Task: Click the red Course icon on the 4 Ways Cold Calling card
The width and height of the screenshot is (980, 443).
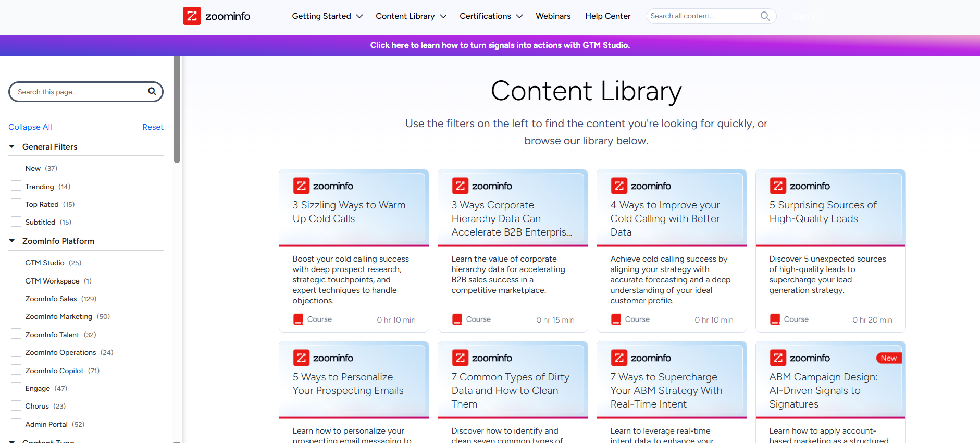Action: (616, 319)
